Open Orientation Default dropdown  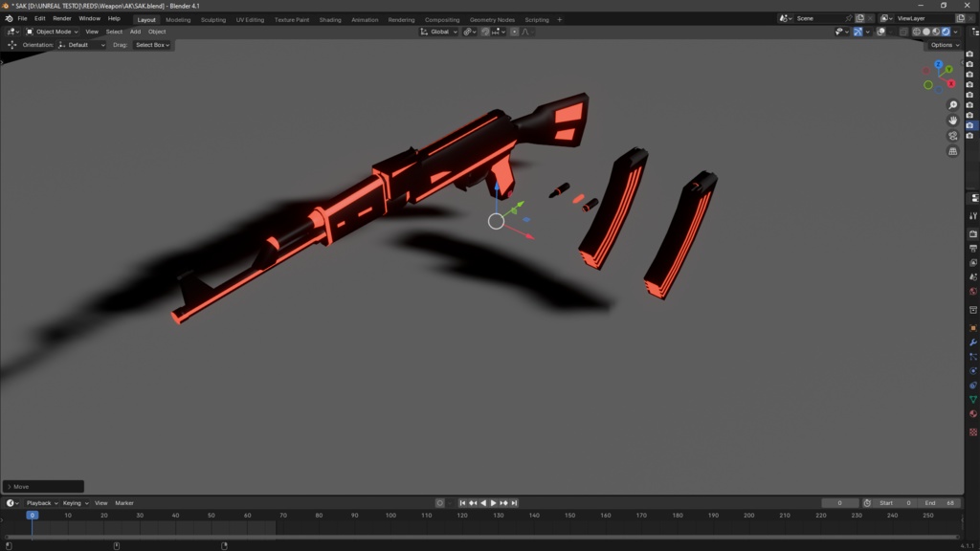point(81,45)
